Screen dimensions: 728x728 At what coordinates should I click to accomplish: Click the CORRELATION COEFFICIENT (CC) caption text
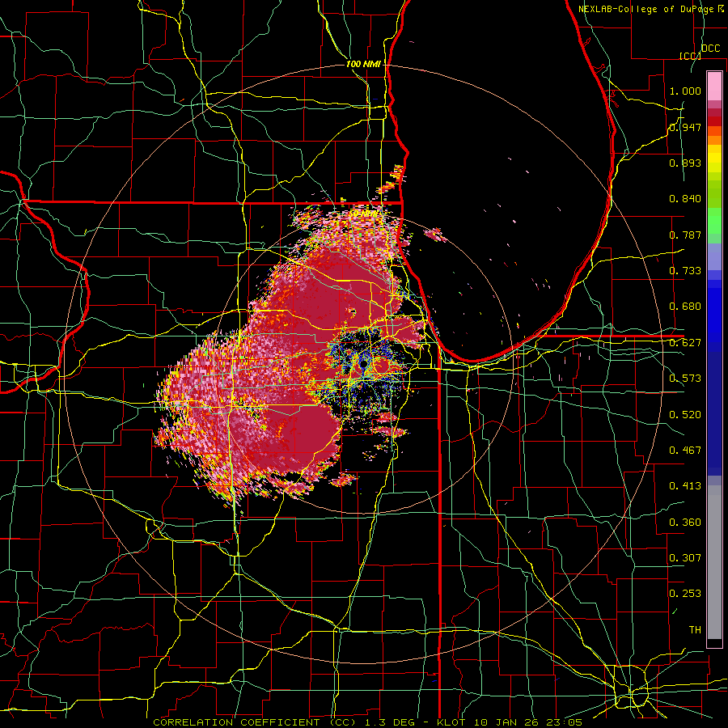255,722
